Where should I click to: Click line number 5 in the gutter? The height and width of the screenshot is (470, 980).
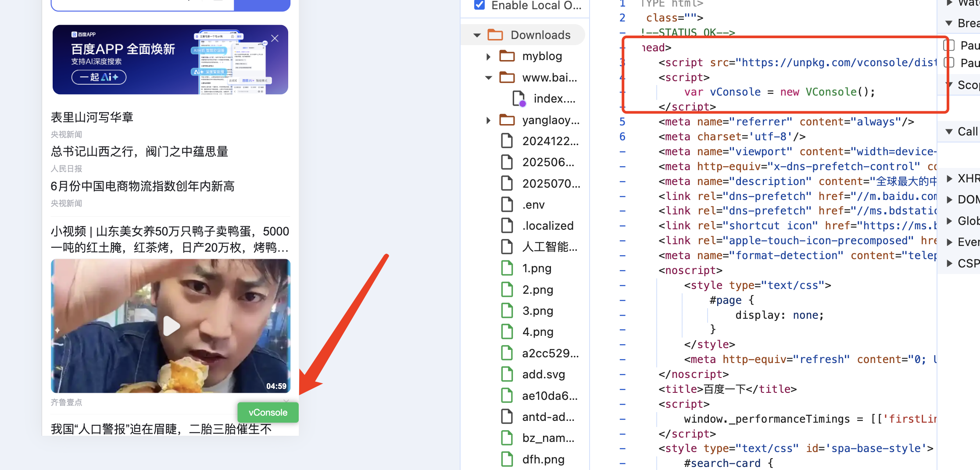[622, 121]
